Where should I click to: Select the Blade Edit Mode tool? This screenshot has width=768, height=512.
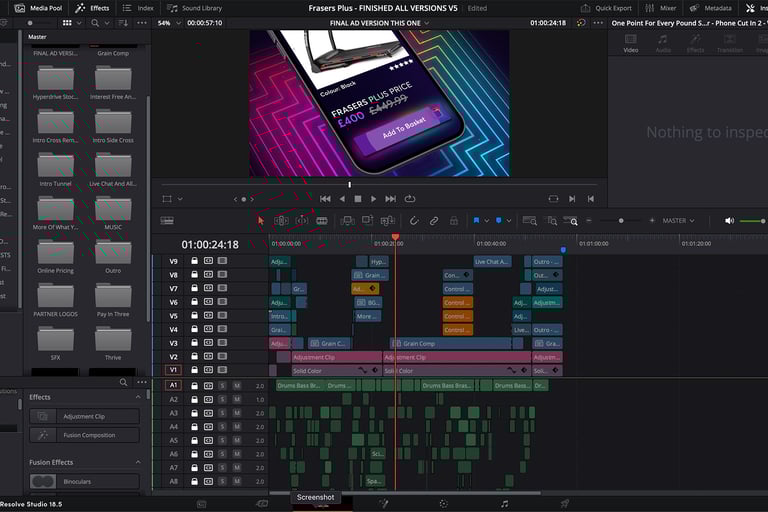(x=322, y=221)
